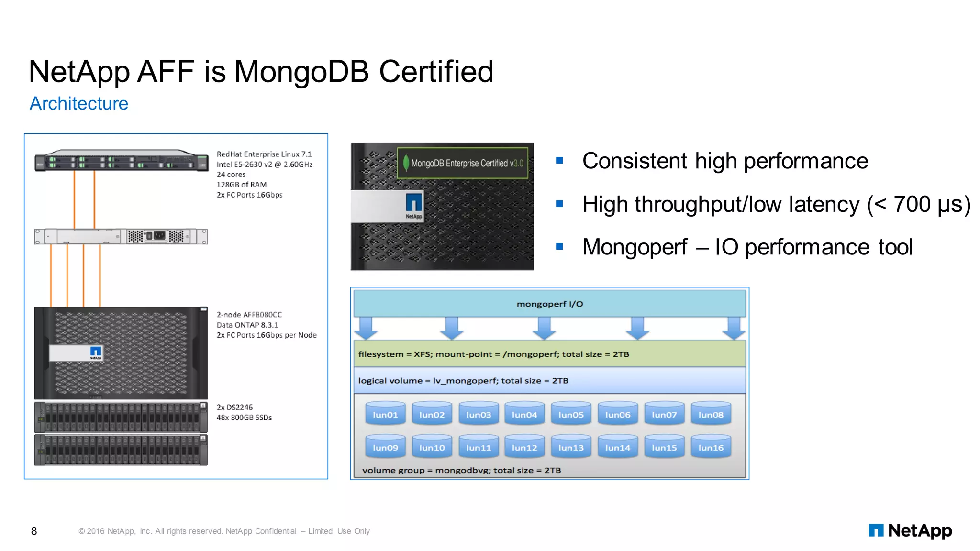Click the MongoDB Enterprise Certified v3.0 badge
The height and width of the screenshot is (551, 980).
coord(463,163)
